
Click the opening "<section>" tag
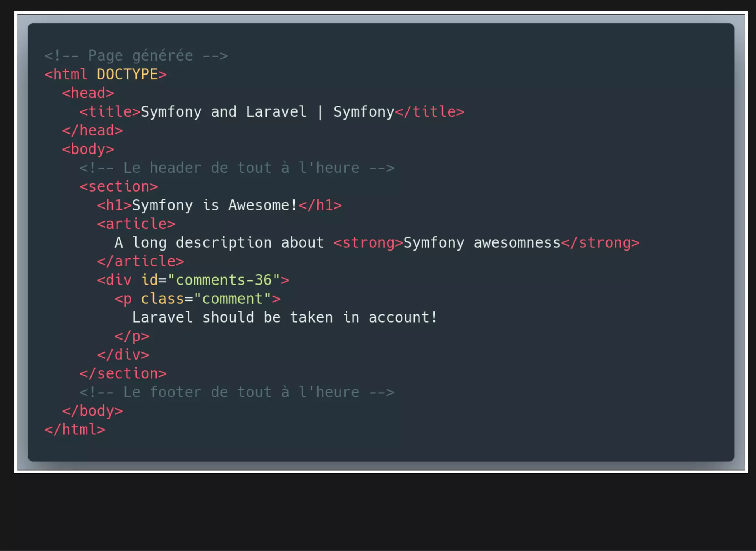119,187
